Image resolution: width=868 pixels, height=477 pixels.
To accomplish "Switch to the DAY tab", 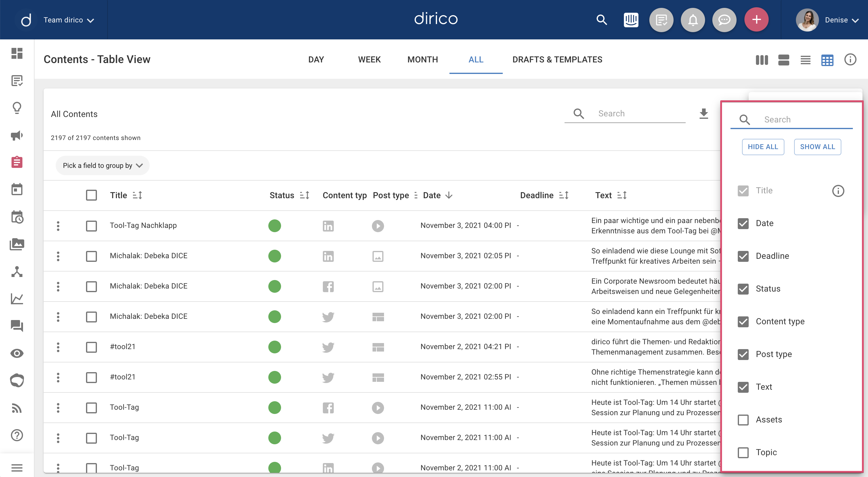I will [316, 60].
